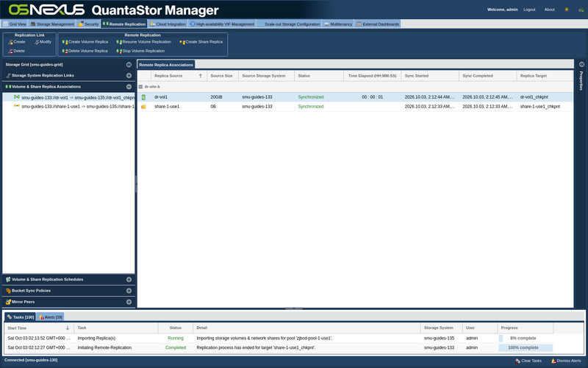Select the Remote Replica Associations tab

pyautogui.click(x=166, y=65)
